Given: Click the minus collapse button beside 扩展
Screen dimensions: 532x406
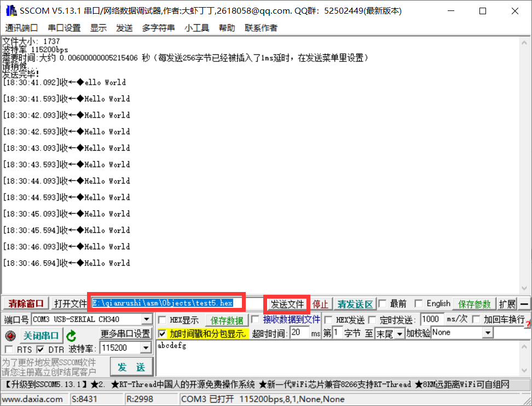Looking at the screenshot, I should pyautogui.click(x=524, y=304).
